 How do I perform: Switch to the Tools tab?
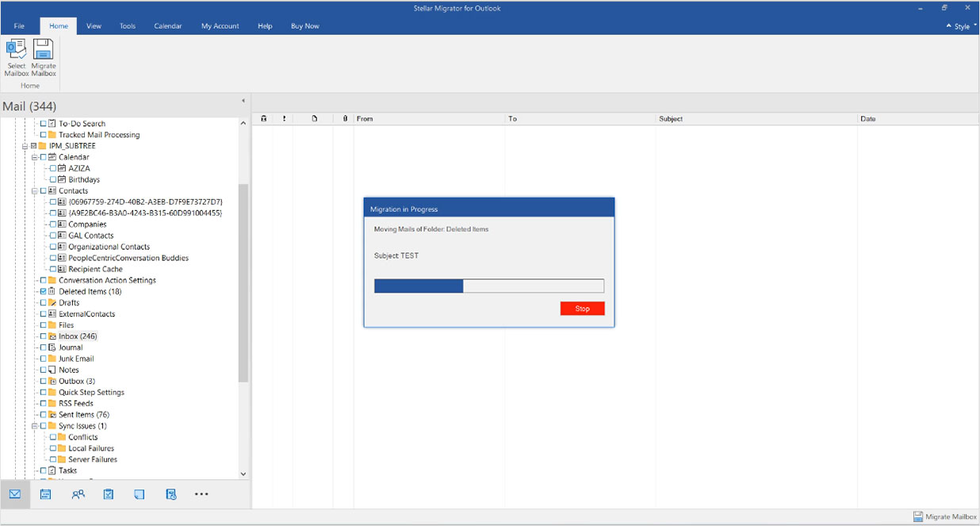pyautogui.click(x=128, y=26)
